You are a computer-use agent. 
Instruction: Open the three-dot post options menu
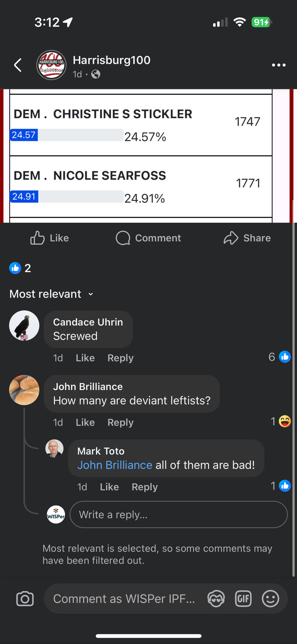(x=278, y=65)
